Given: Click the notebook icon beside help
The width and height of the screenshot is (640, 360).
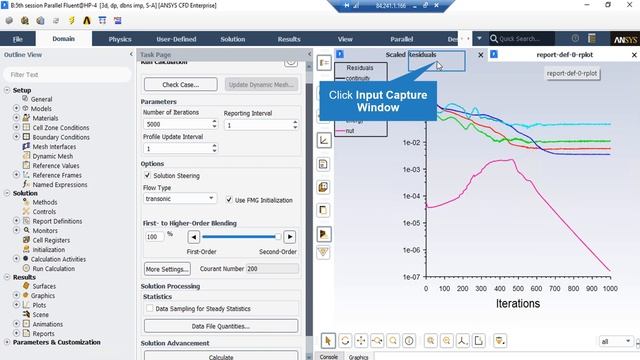Looking at the screenshot, I should [592, 38].
